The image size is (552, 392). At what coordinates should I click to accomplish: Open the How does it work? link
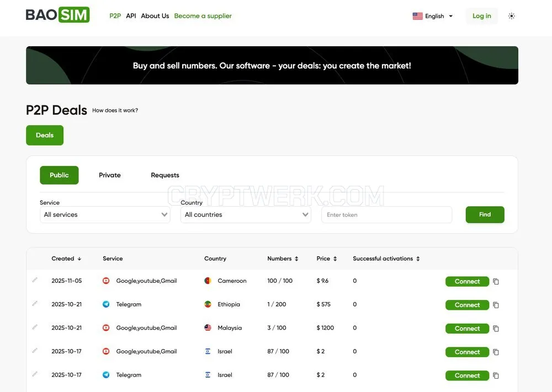[x=115, y=110]
